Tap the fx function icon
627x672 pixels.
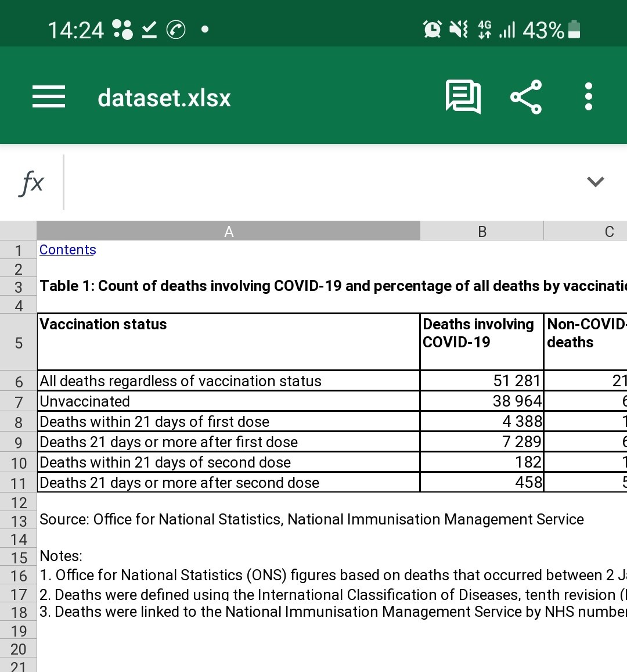31,182
